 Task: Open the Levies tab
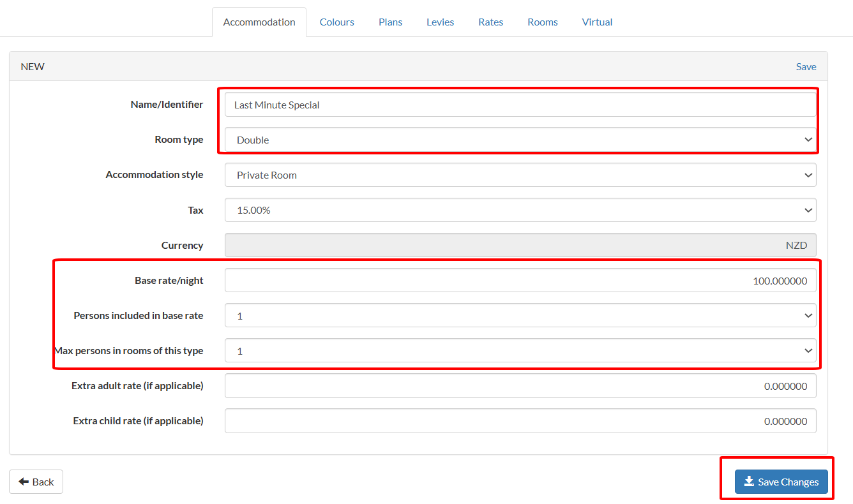(441, 22)
